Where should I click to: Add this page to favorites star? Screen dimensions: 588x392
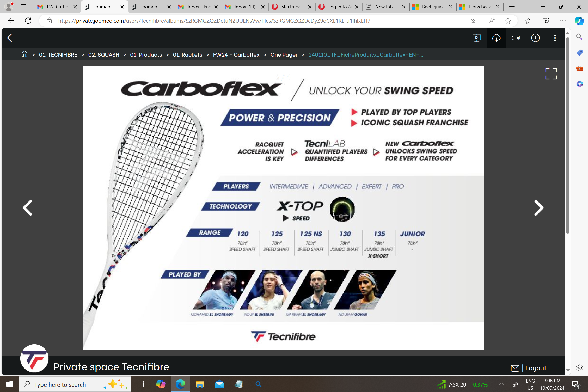[508, 21]
